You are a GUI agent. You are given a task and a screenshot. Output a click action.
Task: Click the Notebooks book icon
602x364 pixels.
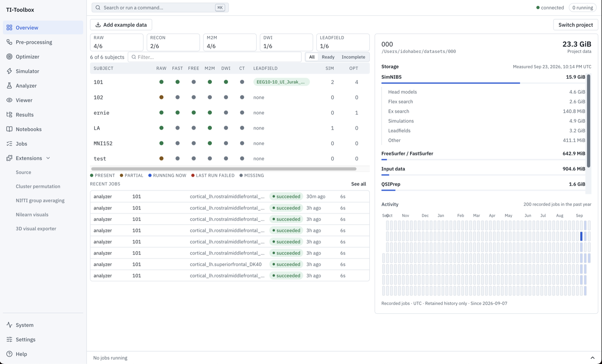(9, 129)
